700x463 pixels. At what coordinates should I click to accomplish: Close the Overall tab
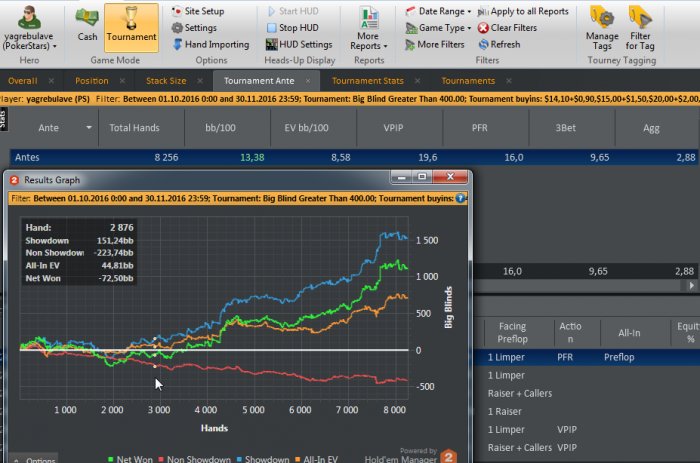(51, 81)
